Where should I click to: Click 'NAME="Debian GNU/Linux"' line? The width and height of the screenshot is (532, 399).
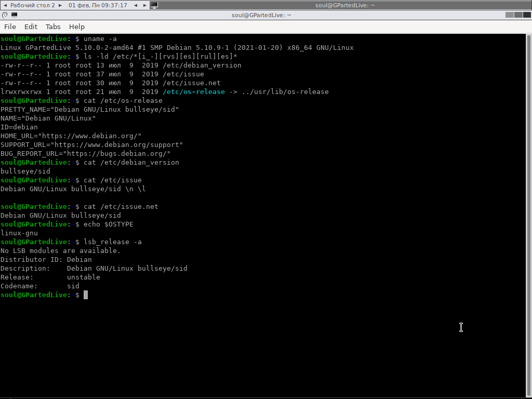(48, 118)
